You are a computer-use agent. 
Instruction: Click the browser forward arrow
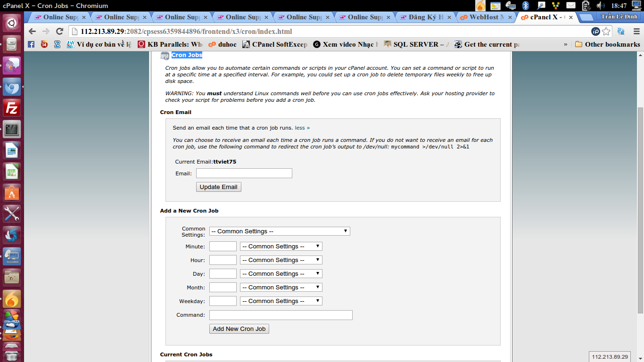46,32
